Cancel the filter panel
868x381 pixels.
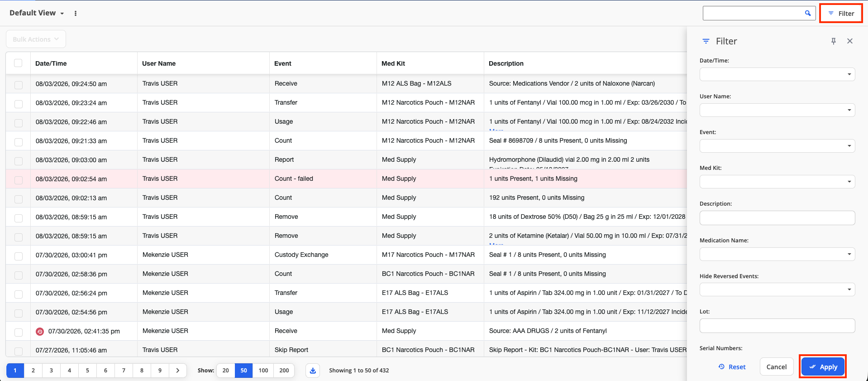pos(777,367)
